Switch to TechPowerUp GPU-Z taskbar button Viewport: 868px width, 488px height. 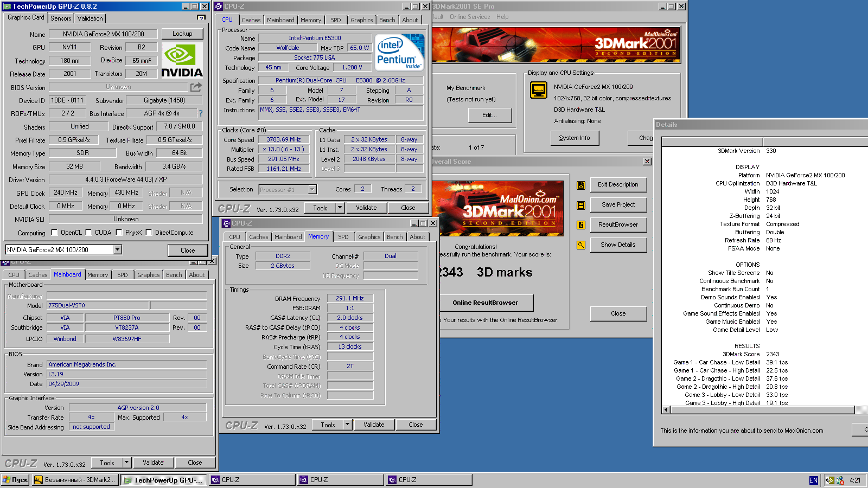coord(163,480)
